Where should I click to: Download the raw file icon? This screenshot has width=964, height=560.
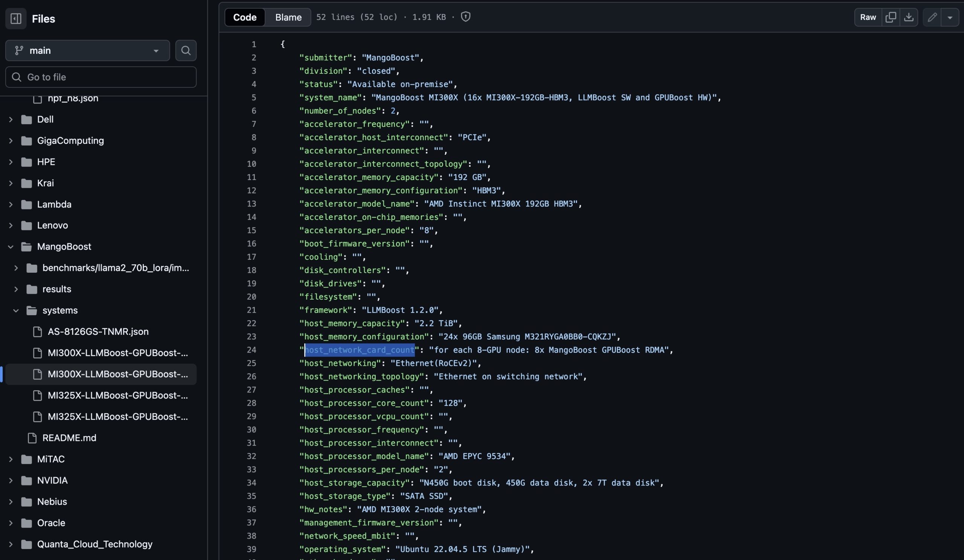tap(909, 17)
